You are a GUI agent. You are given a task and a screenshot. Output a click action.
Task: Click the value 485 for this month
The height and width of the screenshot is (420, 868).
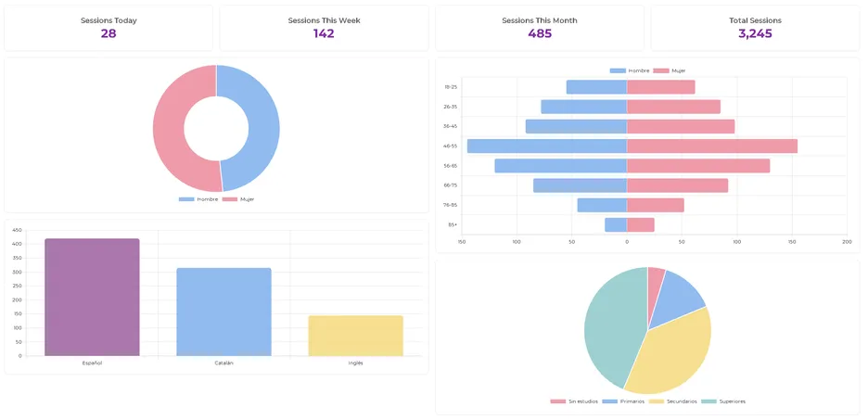point(540,33)
